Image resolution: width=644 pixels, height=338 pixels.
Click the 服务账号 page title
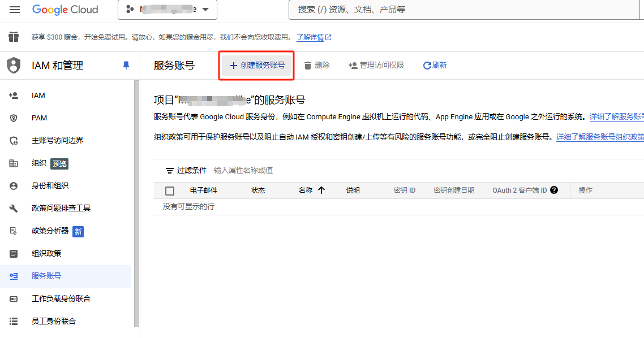coord(174,66)
